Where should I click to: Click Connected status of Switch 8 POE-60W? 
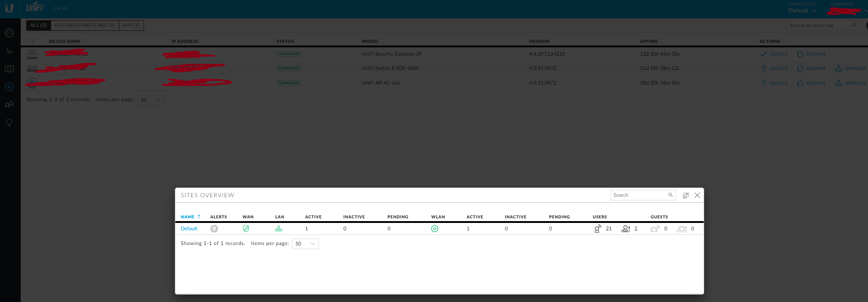289,68
